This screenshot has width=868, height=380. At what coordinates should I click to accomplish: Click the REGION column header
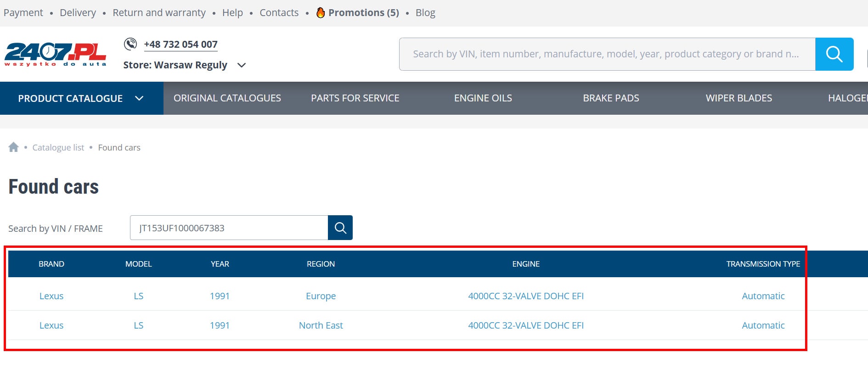tap(321, 264)
